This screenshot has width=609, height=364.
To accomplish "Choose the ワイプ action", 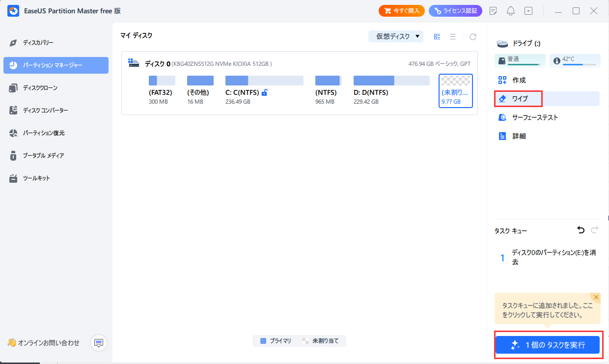I will pyautogui.click(x=547, y=99).
